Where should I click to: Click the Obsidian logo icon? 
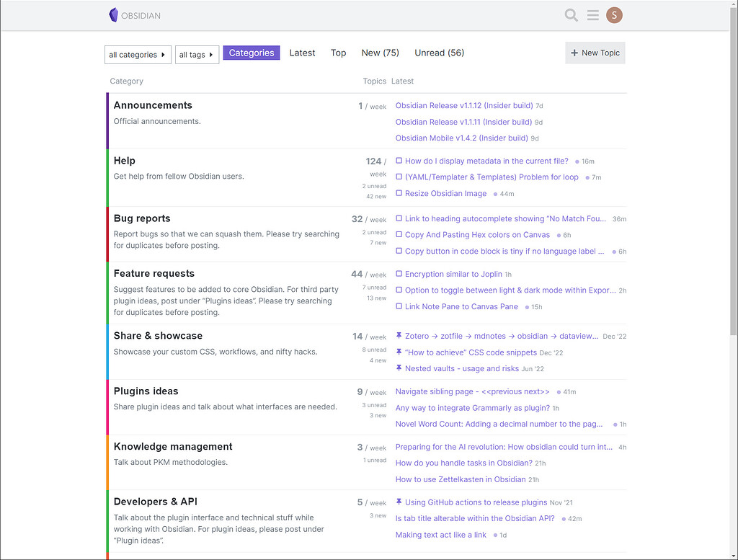pyautogui.click(x=113, y=15)
